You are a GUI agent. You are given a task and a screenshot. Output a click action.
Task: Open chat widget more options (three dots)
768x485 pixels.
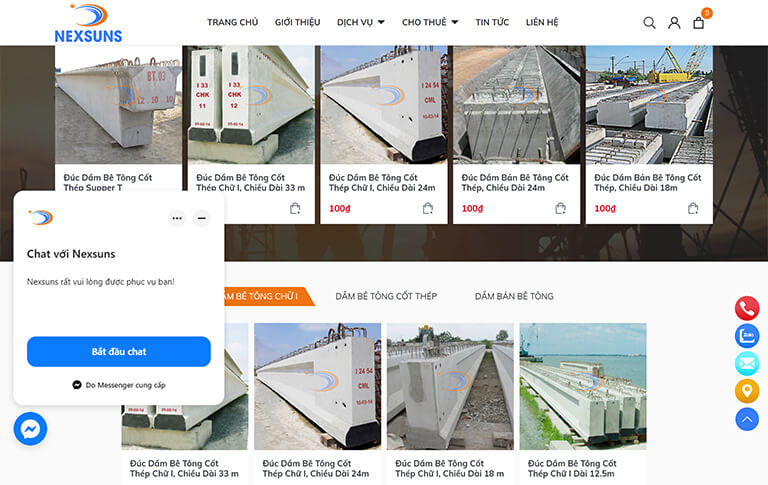[177, 218]
